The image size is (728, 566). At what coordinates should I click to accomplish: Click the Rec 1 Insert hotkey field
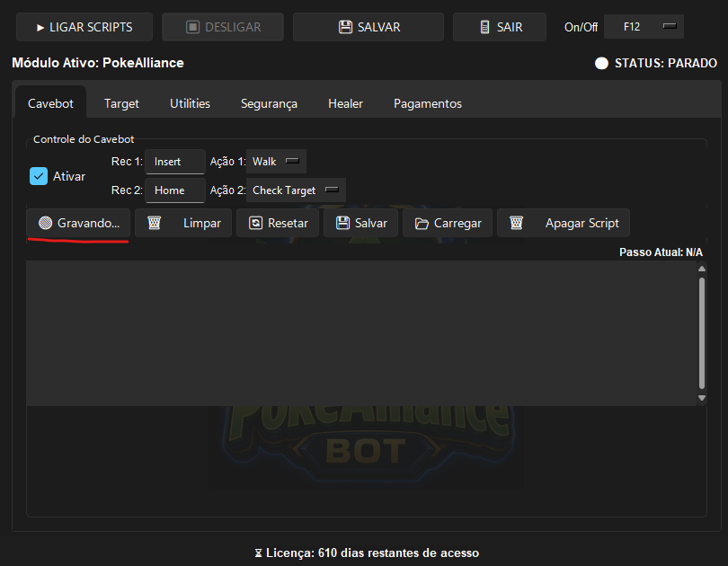tap(175, 162)
